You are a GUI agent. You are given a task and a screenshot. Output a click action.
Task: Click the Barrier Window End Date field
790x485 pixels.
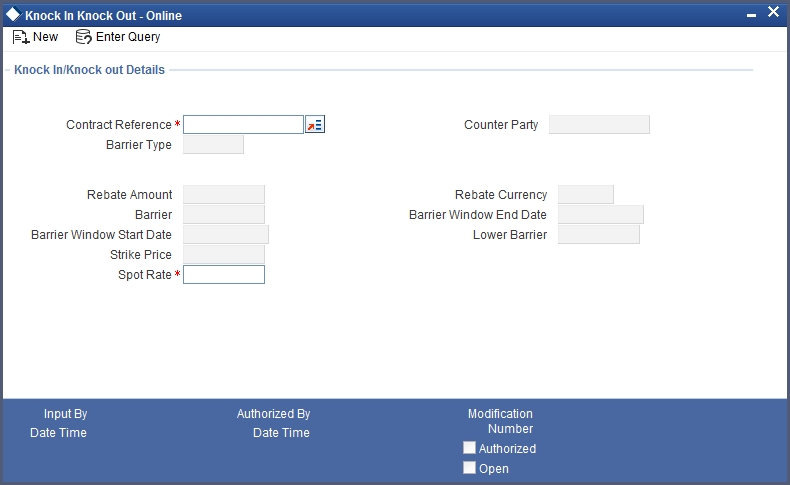(x=600, y=215)
